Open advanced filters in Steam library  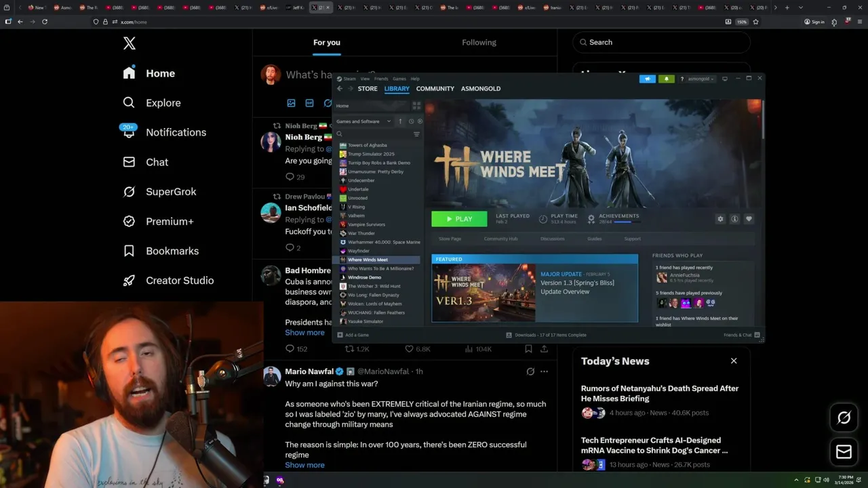pos(416,134)
